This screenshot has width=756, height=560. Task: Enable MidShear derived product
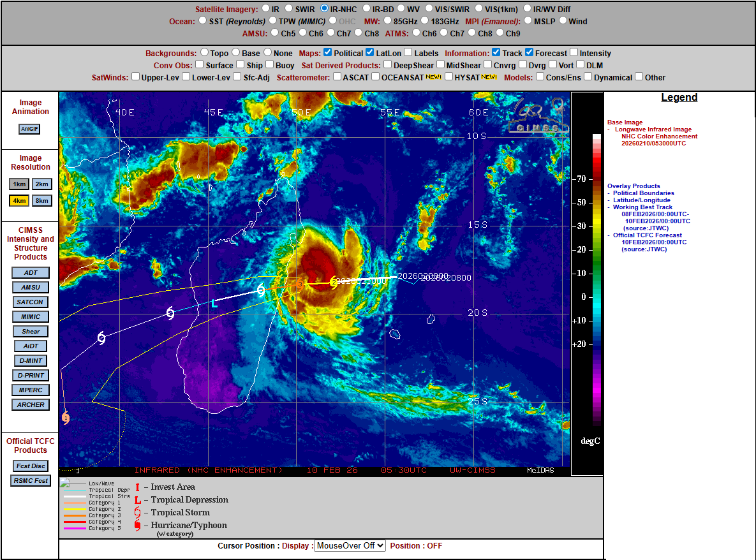(x=441, y=64)
